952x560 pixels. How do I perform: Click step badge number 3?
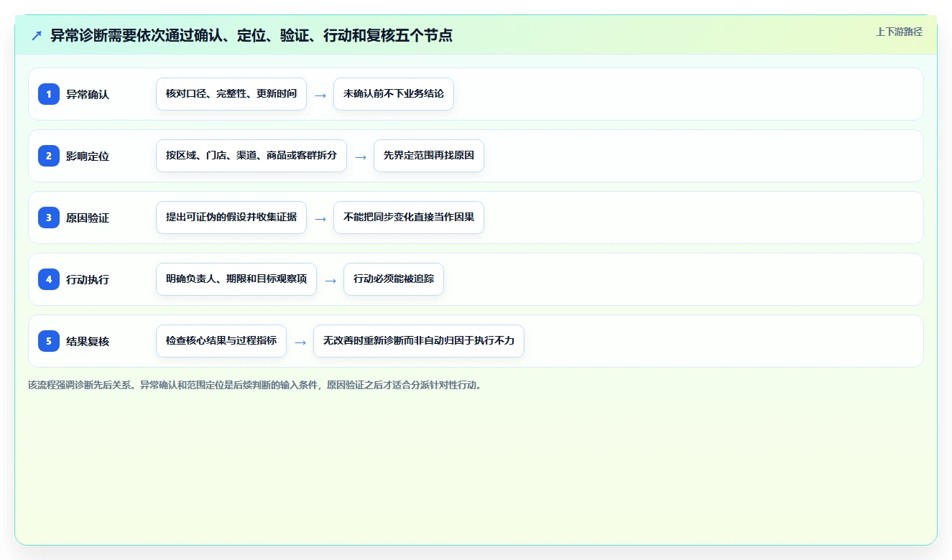click(49, 218)
